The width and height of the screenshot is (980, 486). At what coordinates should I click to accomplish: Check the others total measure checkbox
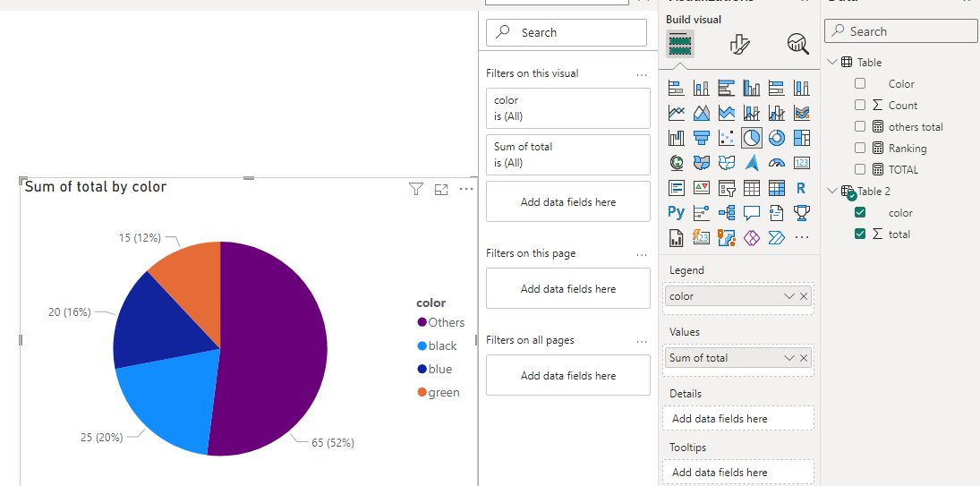(x=860, y=126)
